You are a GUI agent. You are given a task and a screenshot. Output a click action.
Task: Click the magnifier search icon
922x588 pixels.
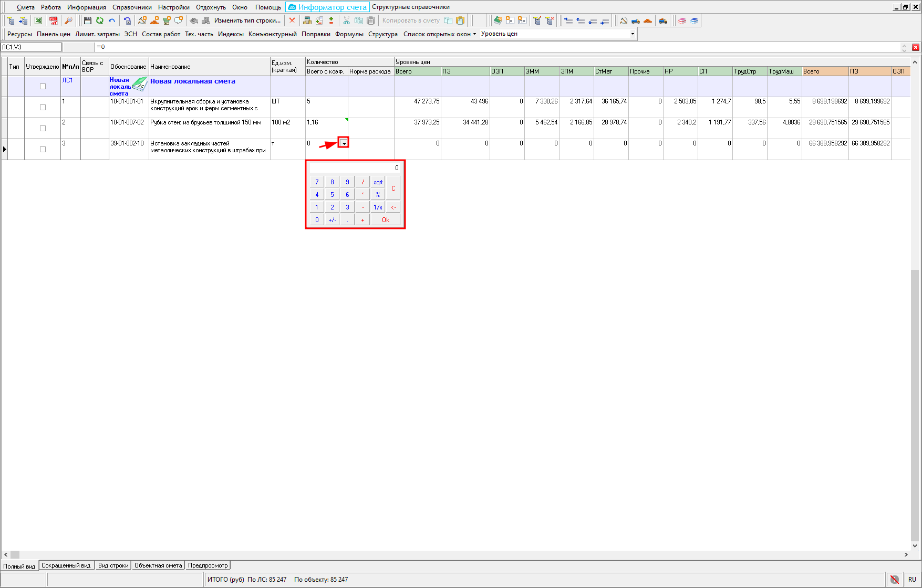[x=68, y=20]
